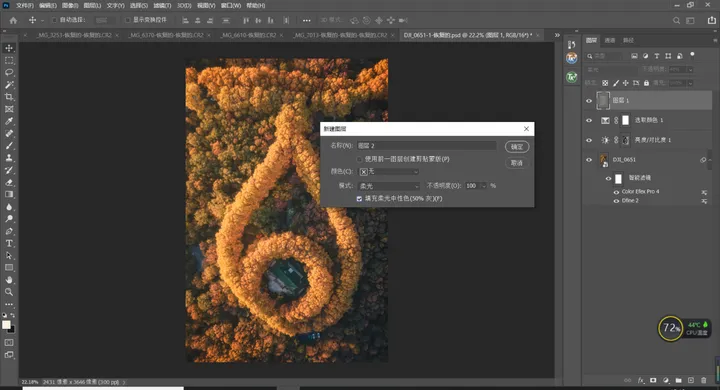This screenshot has height=390, width=720.
Task: Open the Layers panel flyout menu
Action: click(x=715, y=40)
